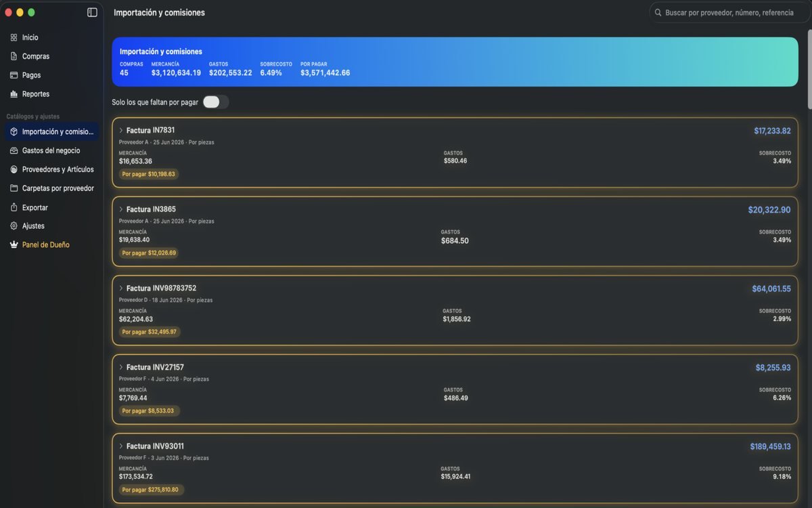Screen dimensions: 812x508
Task: Toggle Solo los que faltan por pagar
Action: click(216, 102)
